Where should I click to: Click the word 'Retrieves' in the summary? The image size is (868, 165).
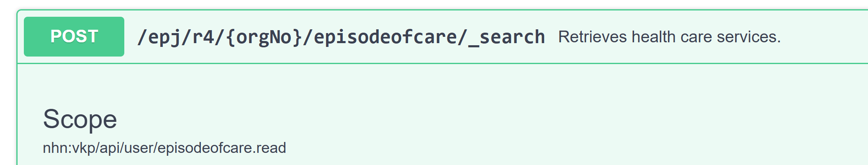click(x=593, y=37)
